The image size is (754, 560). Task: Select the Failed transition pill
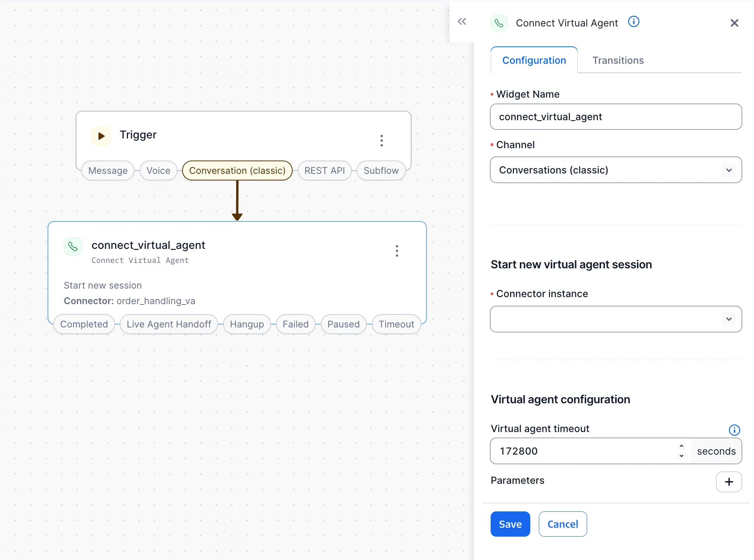(296, 324)
